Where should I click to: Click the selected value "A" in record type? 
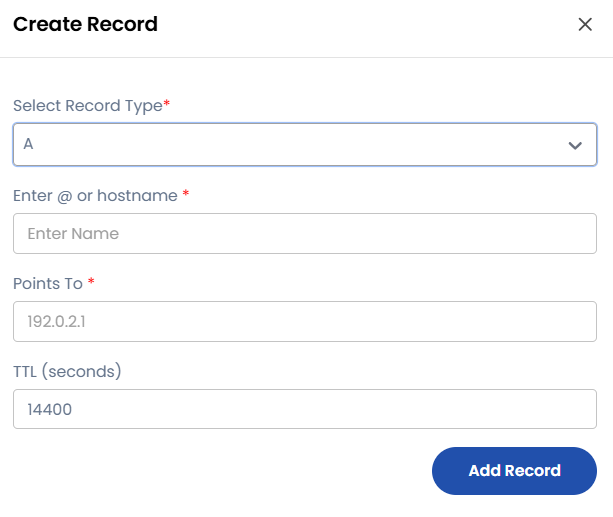(29, 144)
